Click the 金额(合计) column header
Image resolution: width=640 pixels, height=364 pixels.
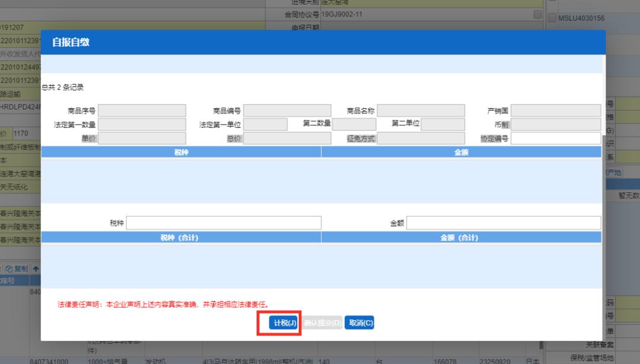click(461, 237)
